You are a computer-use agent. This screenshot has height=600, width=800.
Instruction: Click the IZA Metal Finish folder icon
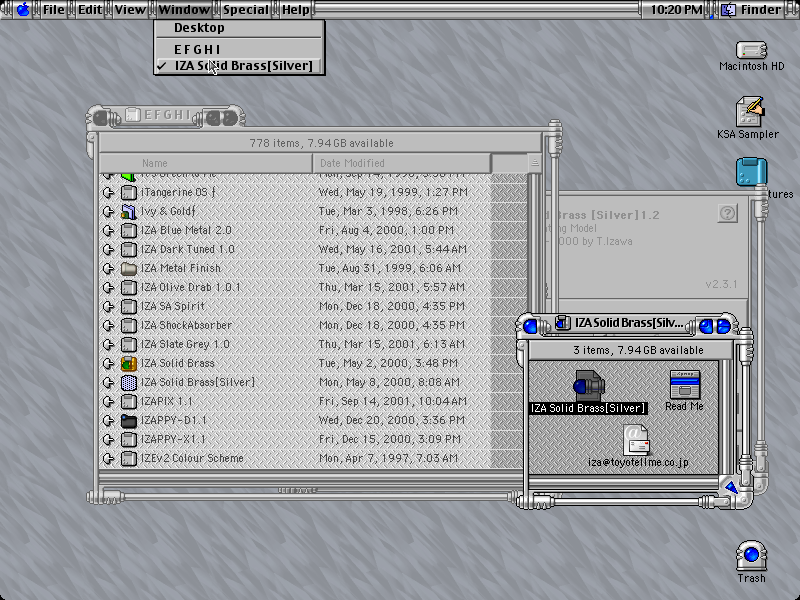pos(129,268)
